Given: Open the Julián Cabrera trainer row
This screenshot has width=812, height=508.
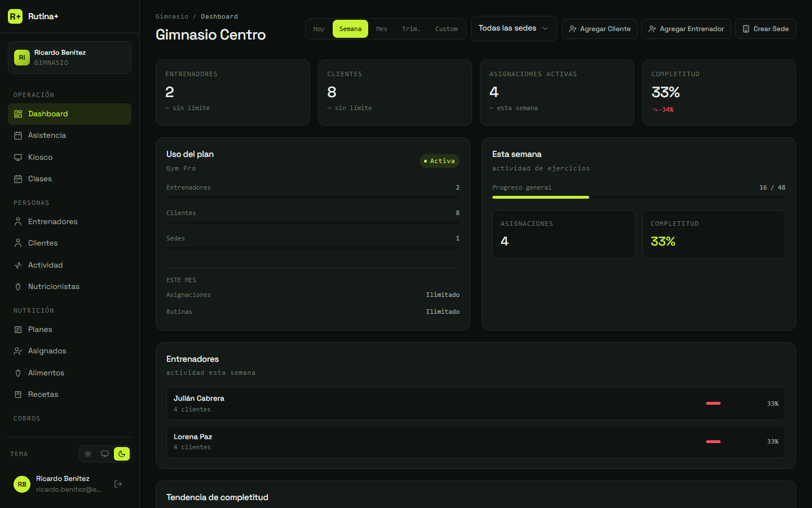Looking at the screenshot, I should (476, 404).
